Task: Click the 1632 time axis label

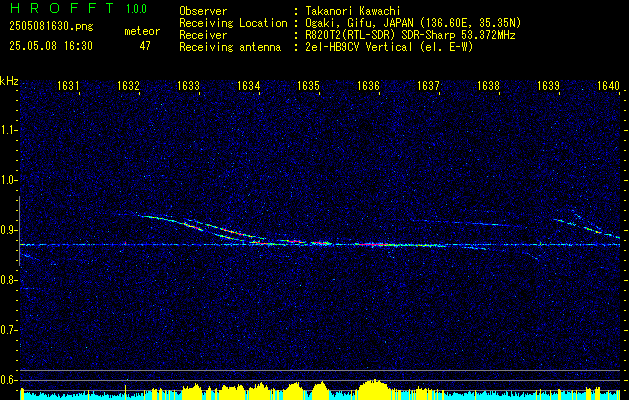Action: coord(128,85)
